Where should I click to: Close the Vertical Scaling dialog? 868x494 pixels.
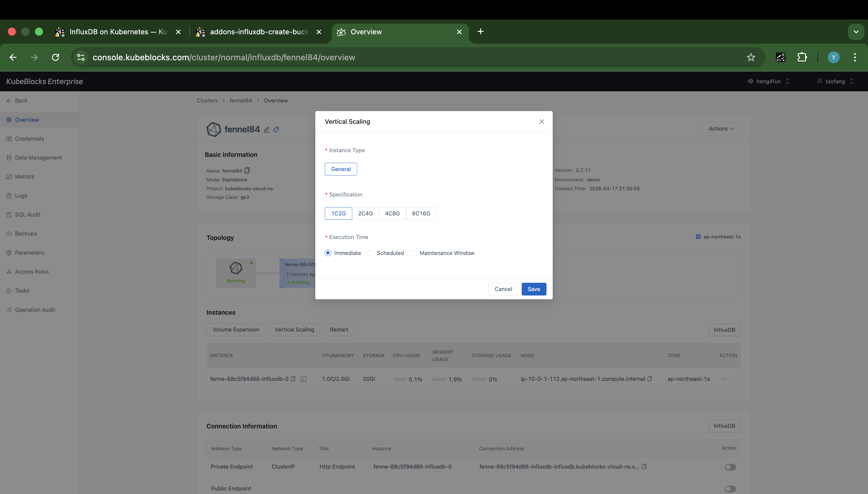coord(541,121)
